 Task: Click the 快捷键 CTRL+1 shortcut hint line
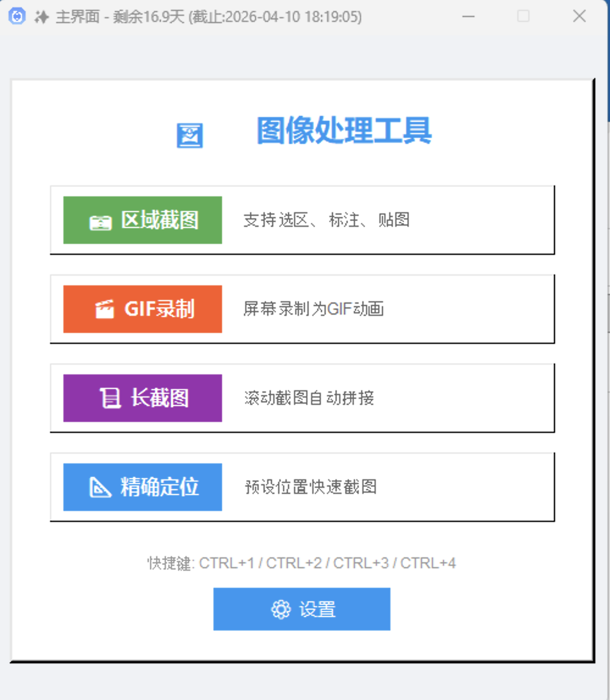point(301,563)
